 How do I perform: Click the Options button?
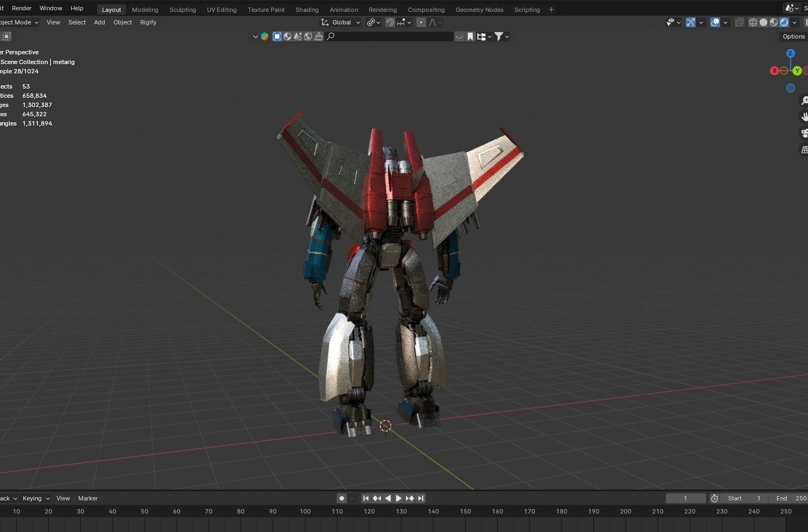point(793,36)
